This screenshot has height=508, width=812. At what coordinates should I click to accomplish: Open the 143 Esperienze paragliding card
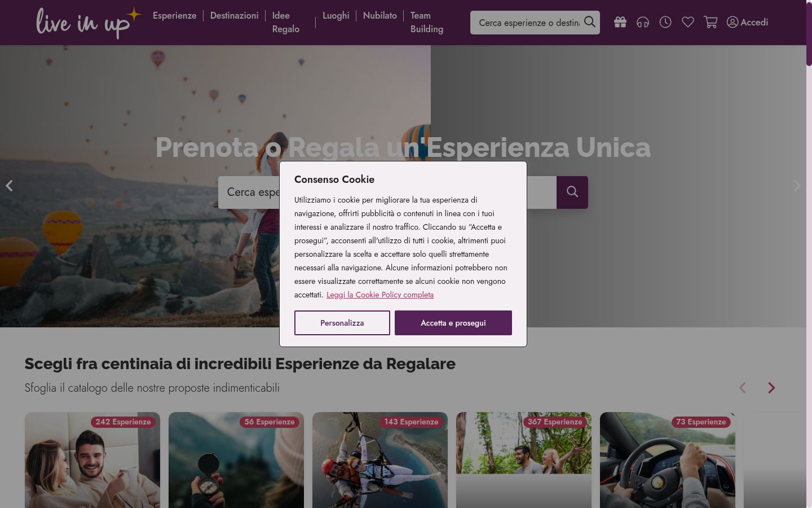pos(380,460)
